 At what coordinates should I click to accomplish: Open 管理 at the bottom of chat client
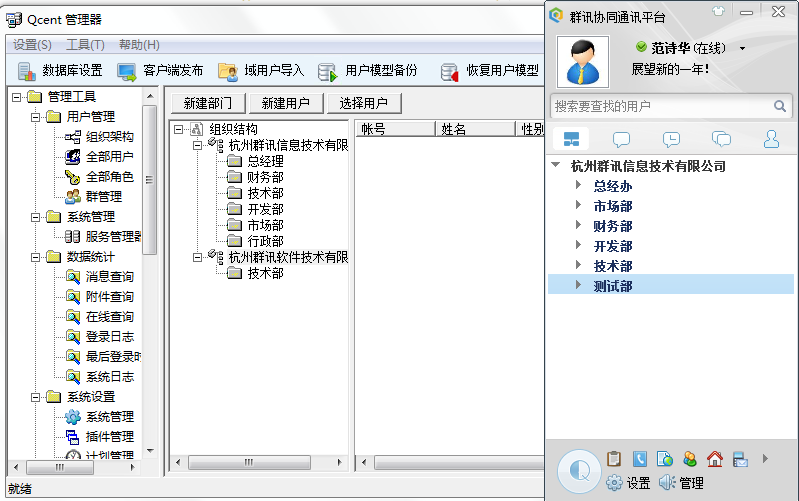click(x=681, y=483)
